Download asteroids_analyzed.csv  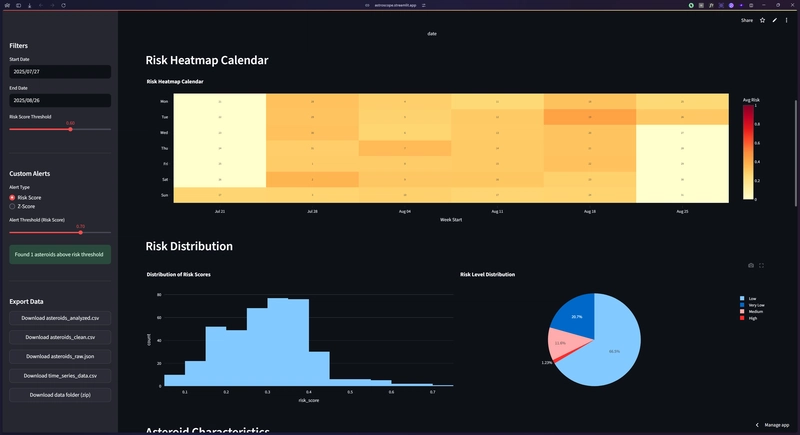(x=60, y=318)
